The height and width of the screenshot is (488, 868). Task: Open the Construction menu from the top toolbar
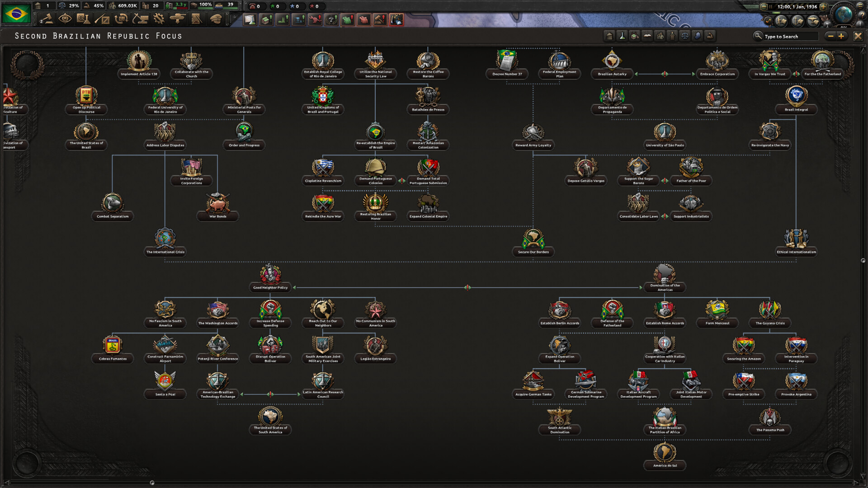point(142,19)
